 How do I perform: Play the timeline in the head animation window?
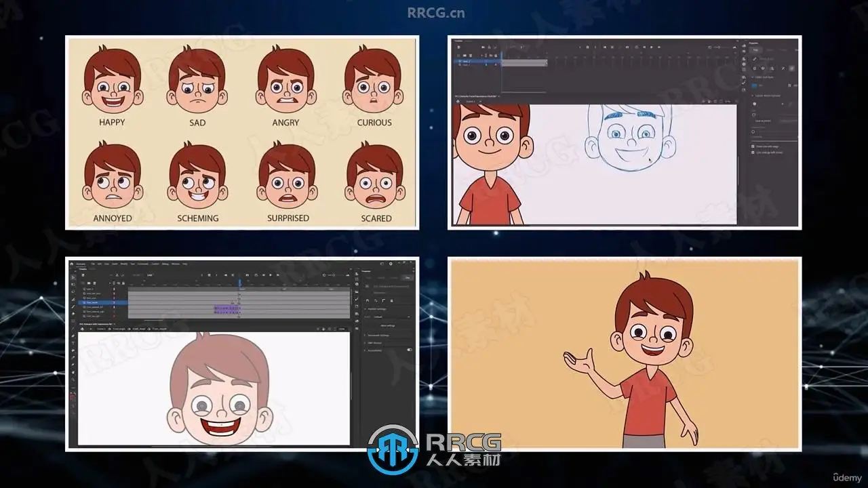click(x=271, y=275)
